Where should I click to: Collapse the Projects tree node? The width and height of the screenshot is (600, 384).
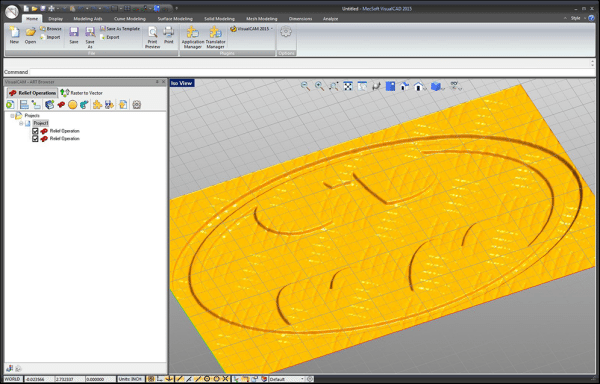pos(12,116)
